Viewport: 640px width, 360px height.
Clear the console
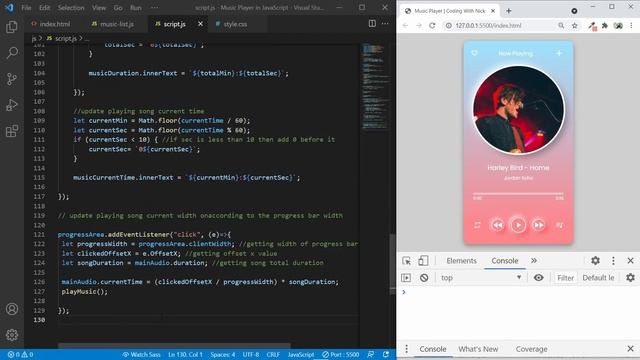pyautogui.click(x=424, y=278)
